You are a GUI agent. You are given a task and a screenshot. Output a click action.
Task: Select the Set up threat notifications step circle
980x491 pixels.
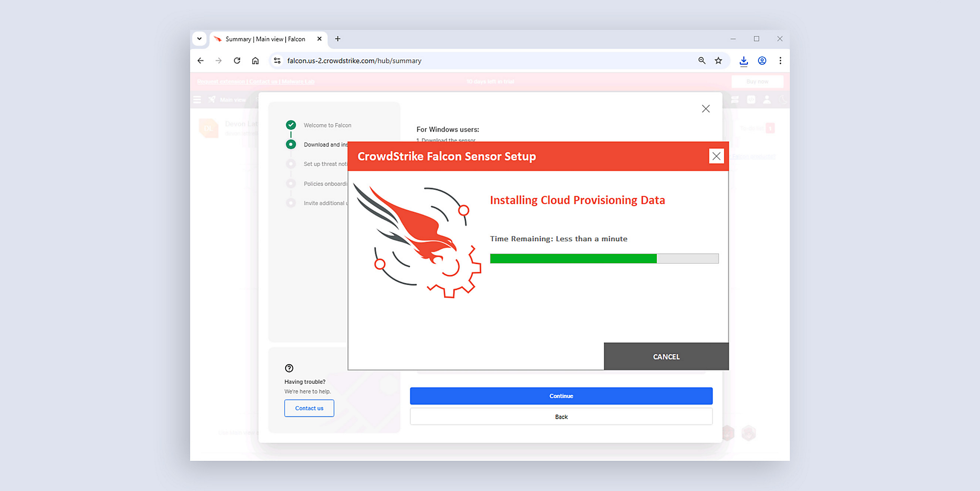pyautogui.click(x=291, y=164)
